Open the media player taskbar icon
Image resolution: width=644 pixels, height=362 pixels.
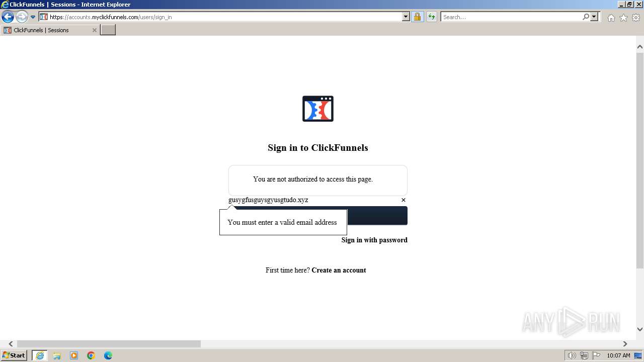tap(74, 355)
